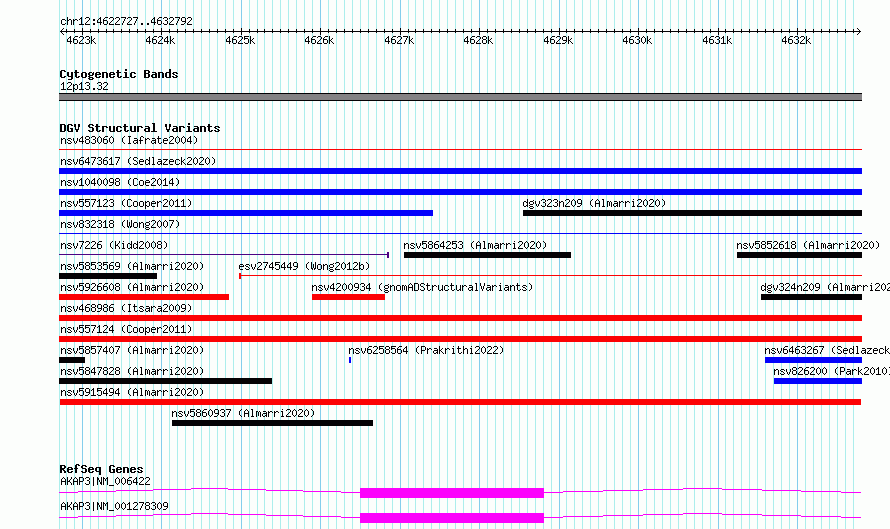Click the AKAP3|NM_006422 transcript label
Screen dimensions: 890x529
pos(105,481)
